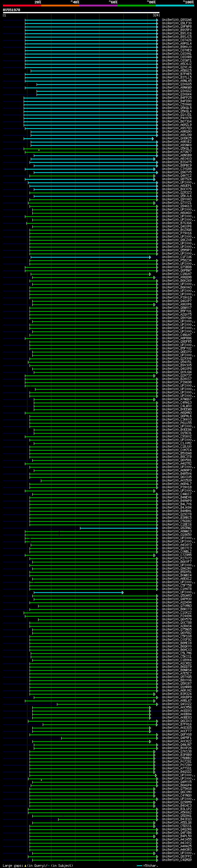197x868 pixels.
Task: Select the UniRef100_B7G3G6 label
Action: click(x=177, y=223)
